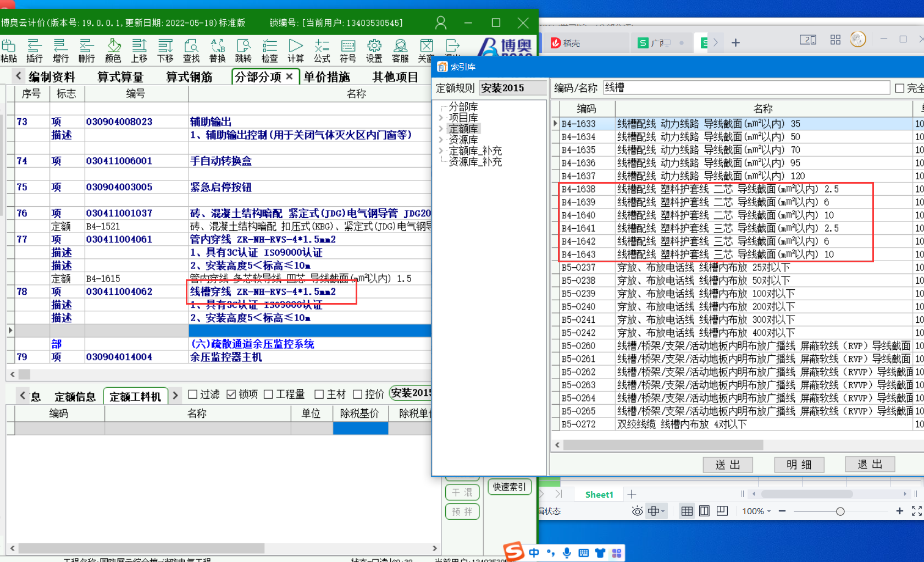Move the row up with 上移
Image resolution: width=924 pixels, height=562 pixels.
139,51
